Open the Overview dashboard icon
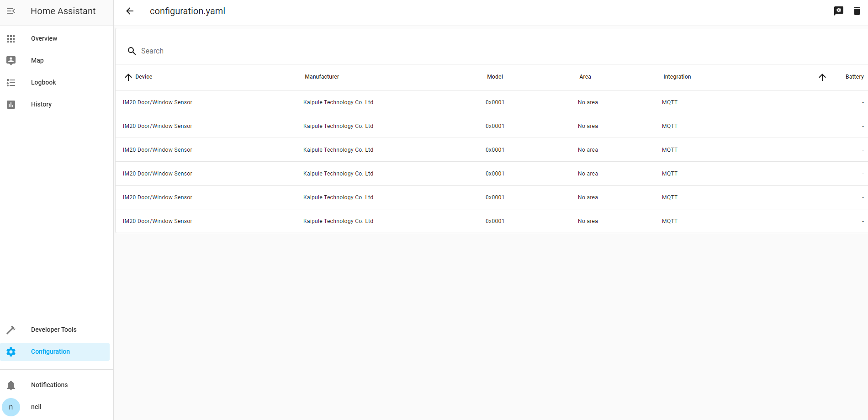 coord(11,39)
